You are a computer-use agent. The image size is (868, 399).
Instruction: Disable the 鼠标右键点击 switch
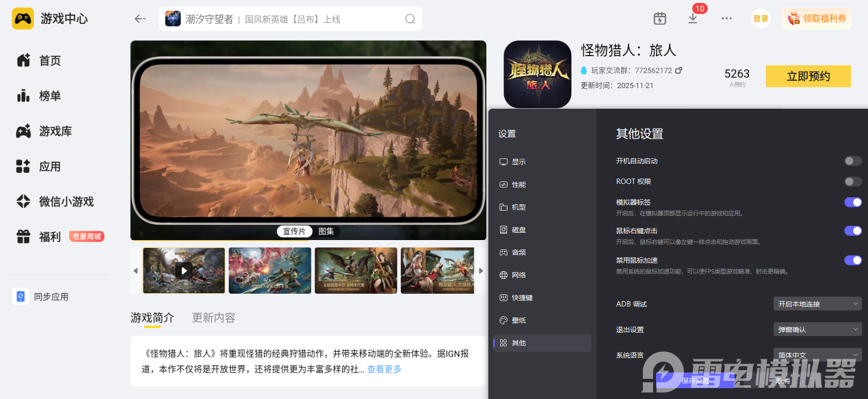tap(853, 231)
